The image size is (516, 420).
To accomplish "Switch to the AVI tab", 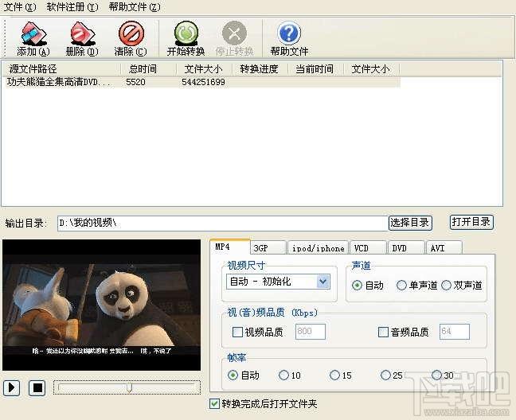I will click(x=444, y=248).
